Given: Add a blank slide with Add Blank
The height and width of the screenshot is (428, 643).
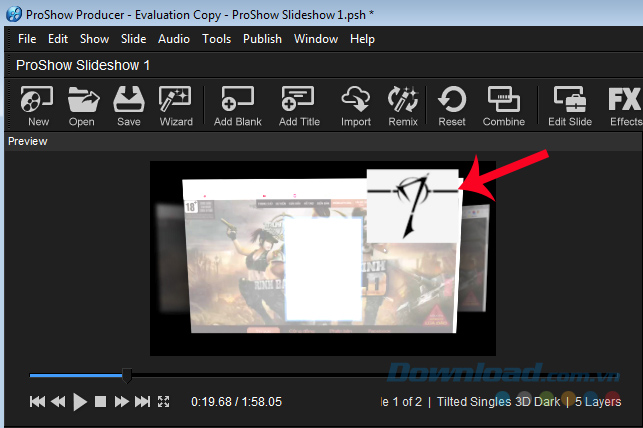Looking at the screenshot, I should click(237, 104).
